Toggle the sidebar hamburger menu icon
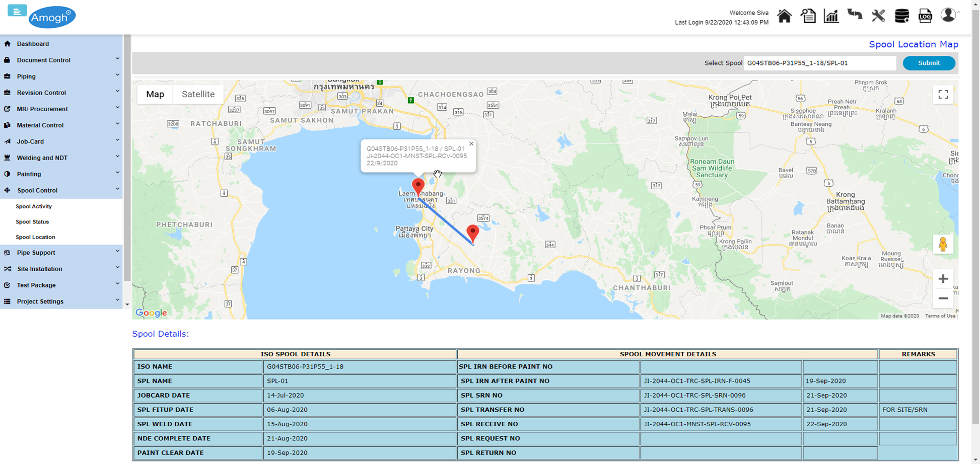Screen dimensions: 980x464 17,11
